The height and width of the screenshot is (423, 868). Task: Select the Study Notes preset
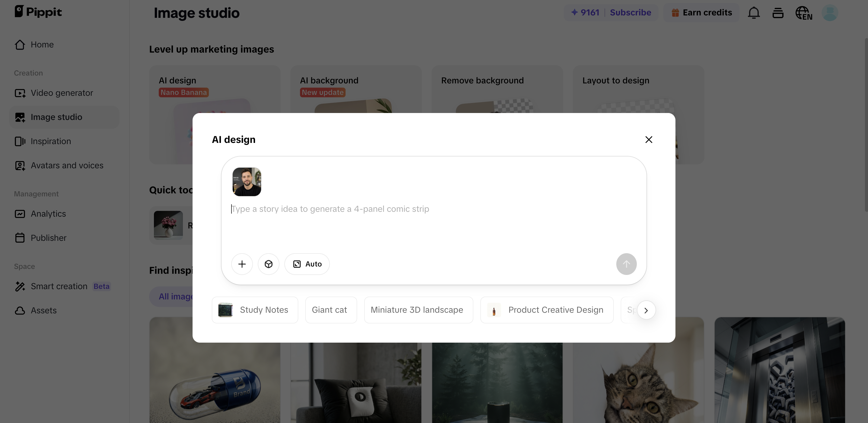click(255, 310)
